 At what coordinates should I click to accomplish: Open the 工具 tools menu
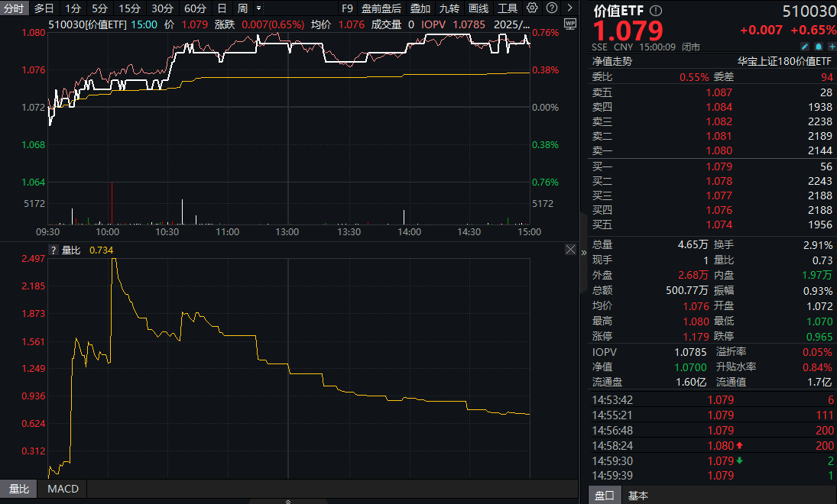pyautogui.click(x=507, y=8)
